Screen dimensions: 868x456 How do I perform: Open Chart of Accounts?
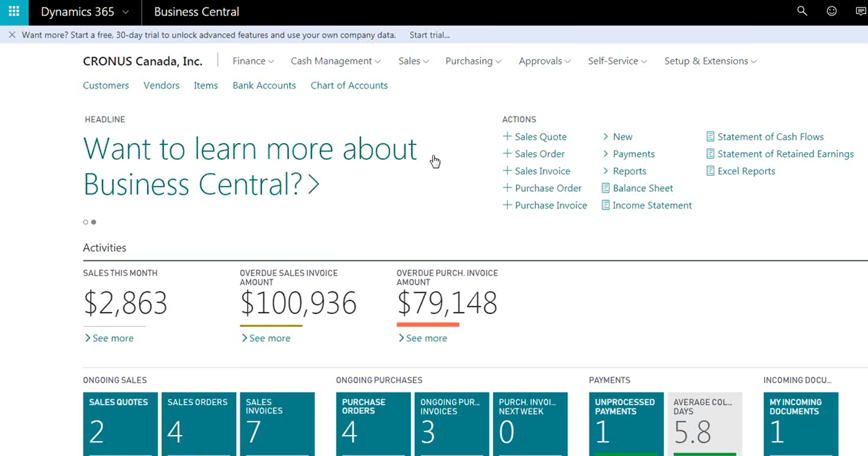[x=349, y=85]
